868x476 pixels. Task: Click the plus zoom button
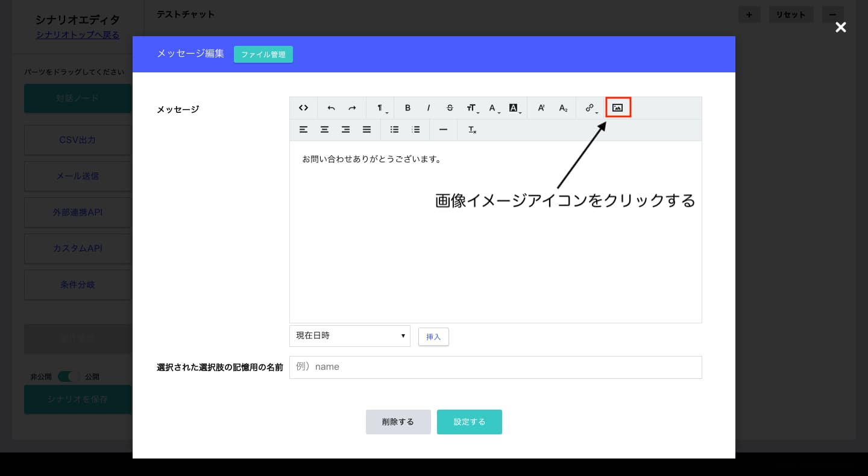[749, 15]
